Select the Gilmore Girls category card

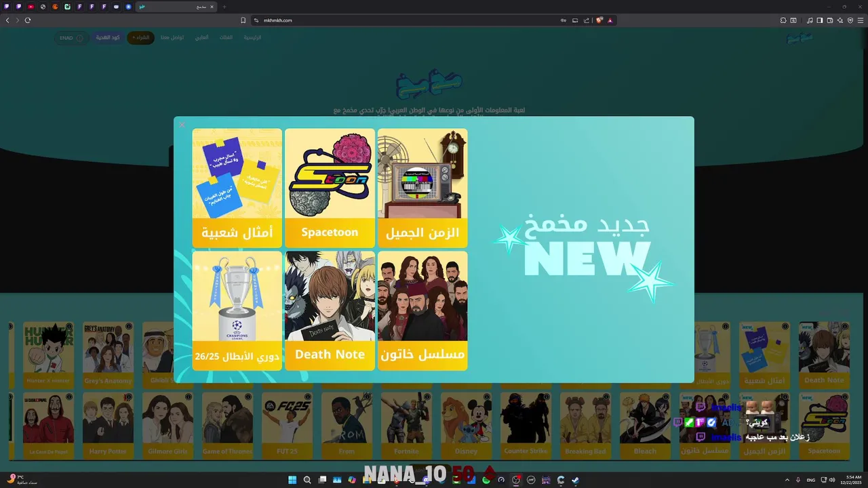(x=167, y=426)
